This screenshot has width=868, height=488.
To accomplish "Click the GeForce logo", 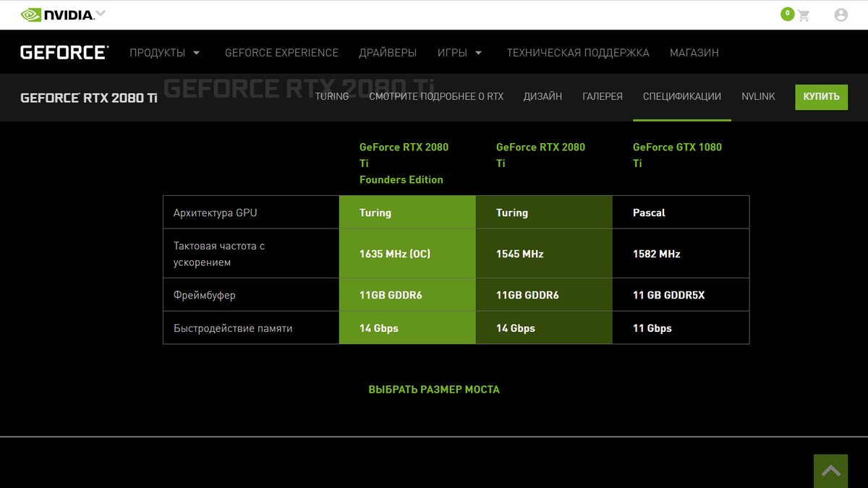I will point(64,52).
